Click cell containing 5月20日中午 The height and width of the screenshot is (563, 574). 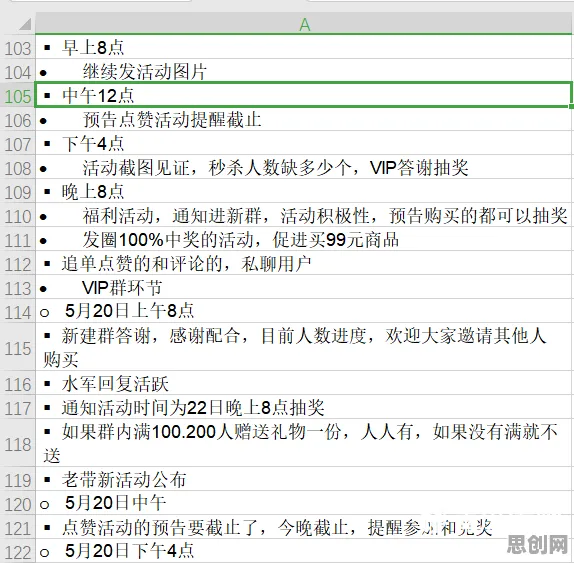303,503
